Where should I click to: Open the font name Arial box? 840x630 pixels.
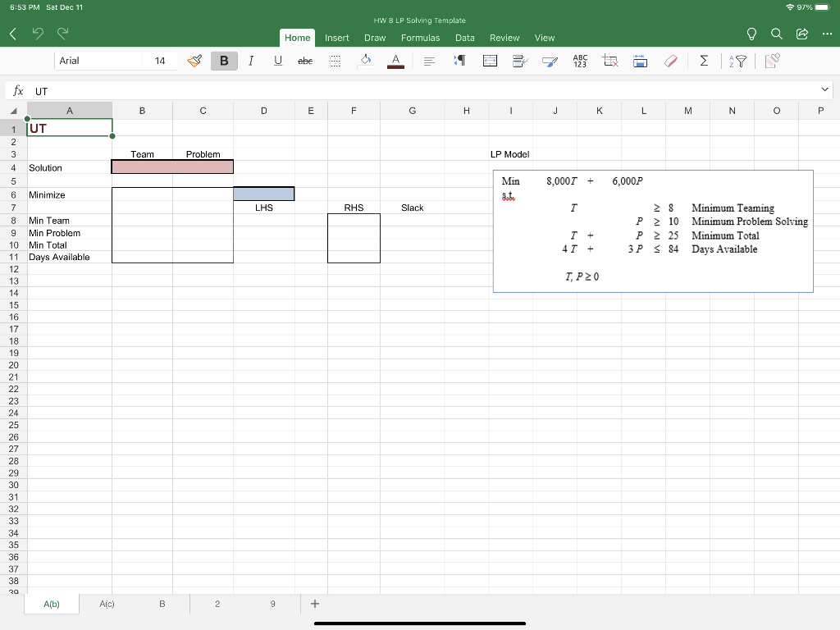tap(98, 61)
